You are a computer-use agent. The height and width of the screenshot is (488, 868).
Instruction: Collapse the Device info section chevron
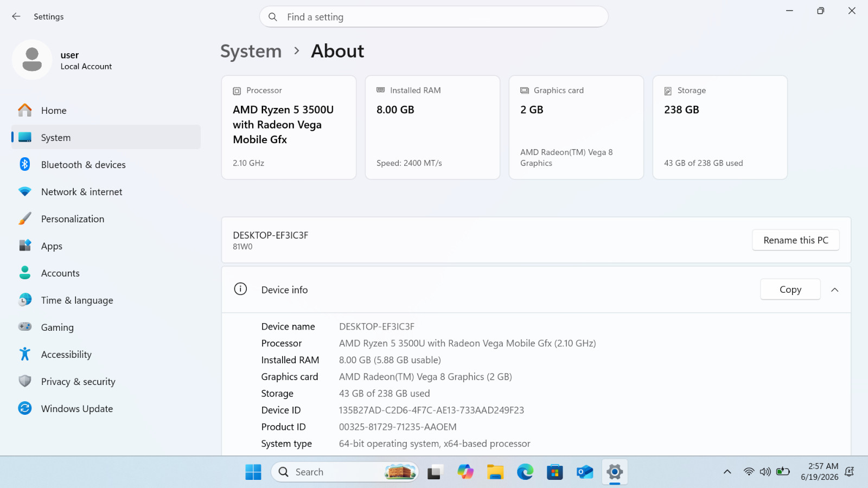coord(835,290)
